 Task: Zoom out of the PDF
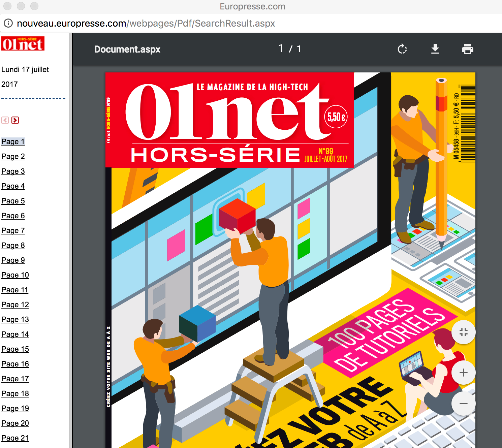pyautogui.click(x=464, y=404)
